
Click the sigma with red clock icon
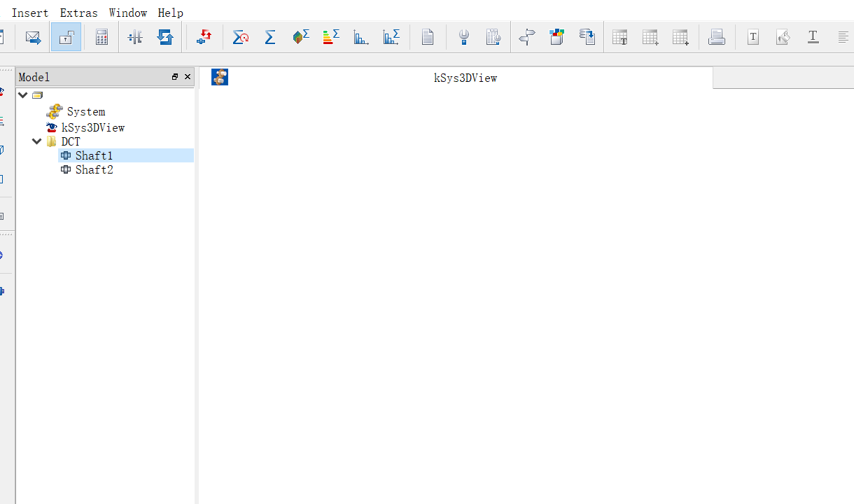click(x=241, y=38)
